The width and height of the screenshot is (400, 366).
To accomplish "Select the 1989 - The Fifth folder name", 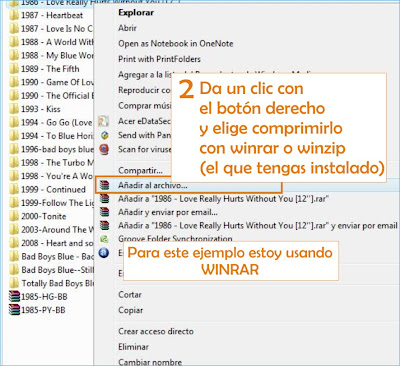I will tap(50, 69).
